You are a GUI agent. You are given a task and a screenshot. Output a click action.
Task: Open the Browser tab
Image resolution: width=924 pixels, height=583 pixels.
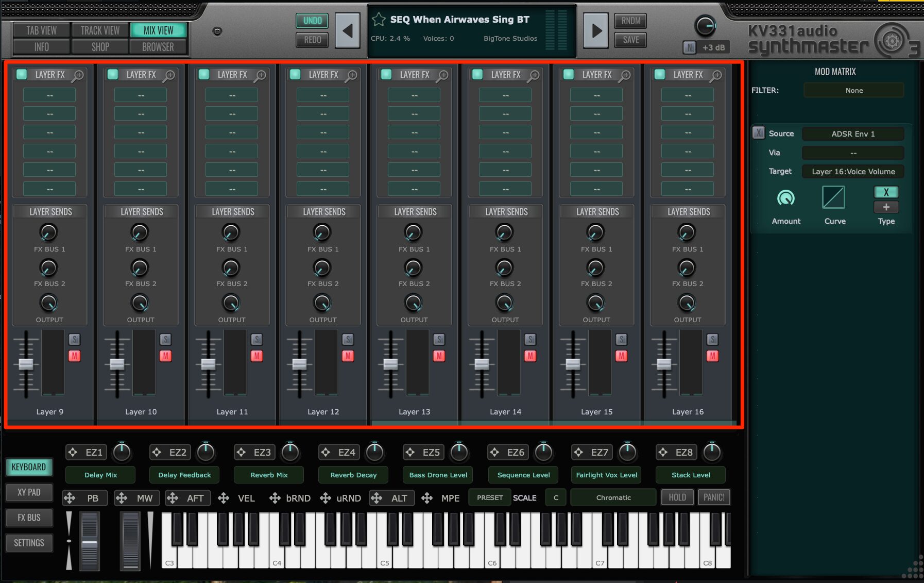click(x=158, y=47)
